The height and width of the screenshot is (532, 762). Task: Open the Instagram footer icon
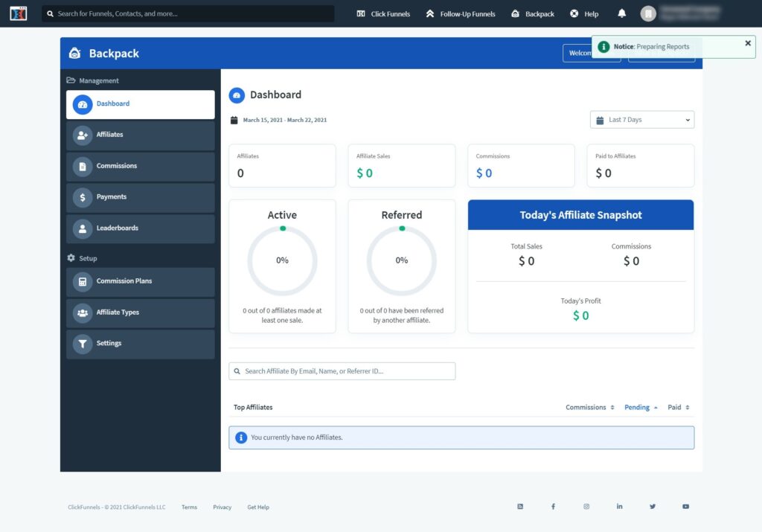tap(586, 506)
